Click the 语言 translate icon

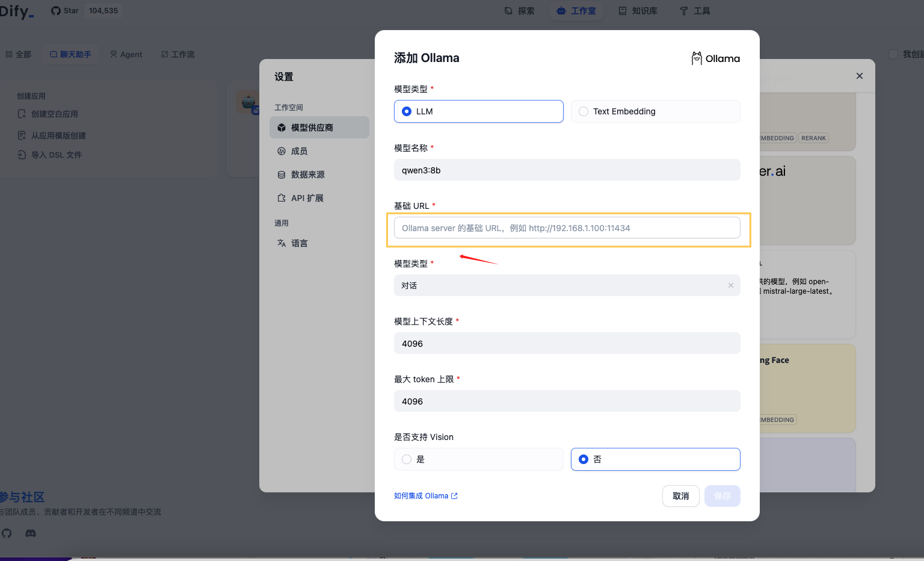coord(282,243)
